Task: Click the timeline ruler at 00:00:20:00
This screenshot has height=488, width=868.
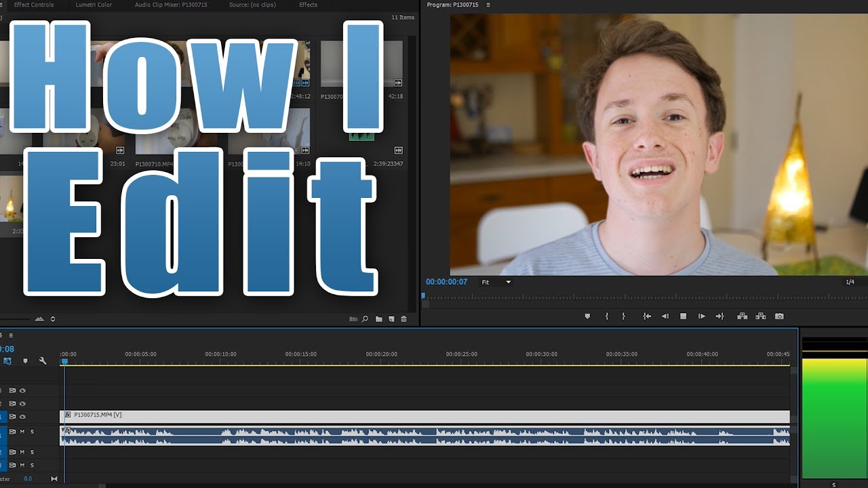Action: coord(382,354)
